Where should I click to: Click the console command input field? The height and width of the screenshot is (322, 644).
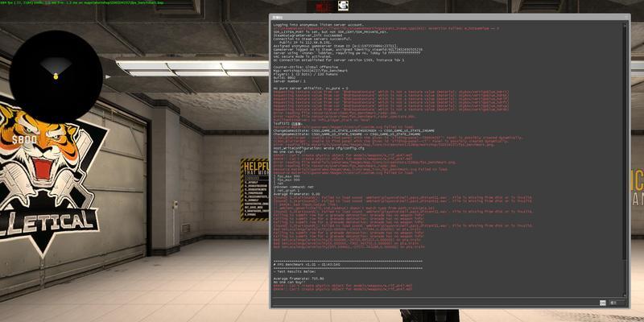coord(435,303)
